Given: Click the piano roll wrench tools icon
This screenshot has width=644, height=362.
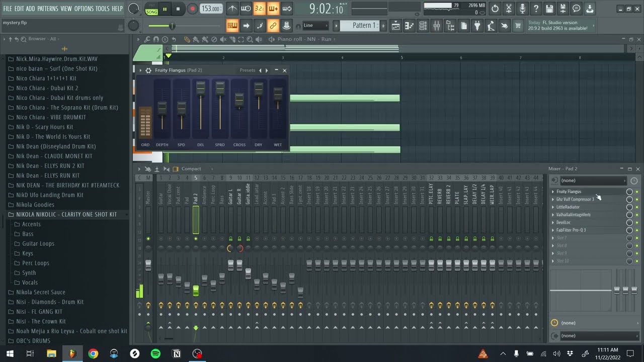Looking at the screenshot, I should pyautogui.click(x=147, y=39).
